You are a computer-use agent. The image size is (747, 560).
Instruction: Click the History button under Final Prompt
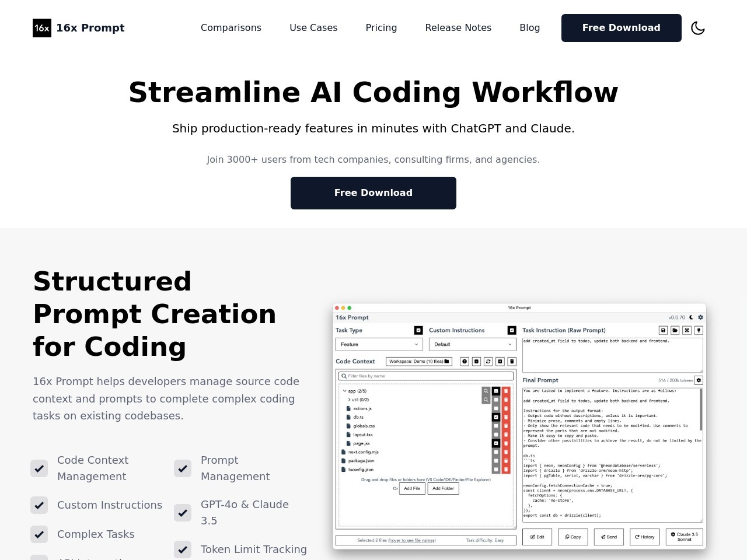(x=645, y=537)
